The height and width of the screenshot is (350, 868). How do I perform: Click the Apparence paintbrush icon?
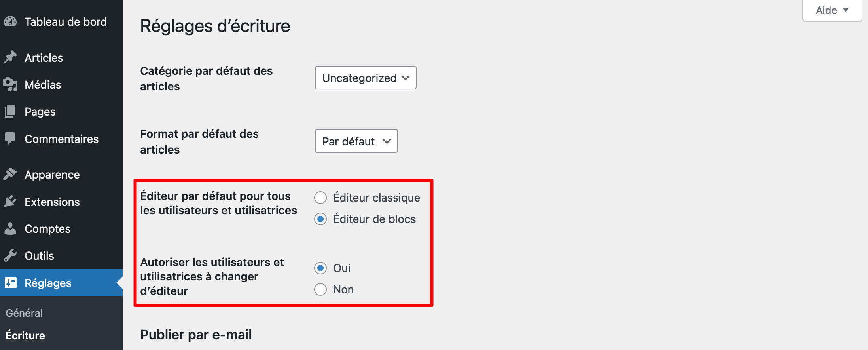pos(11,174)
